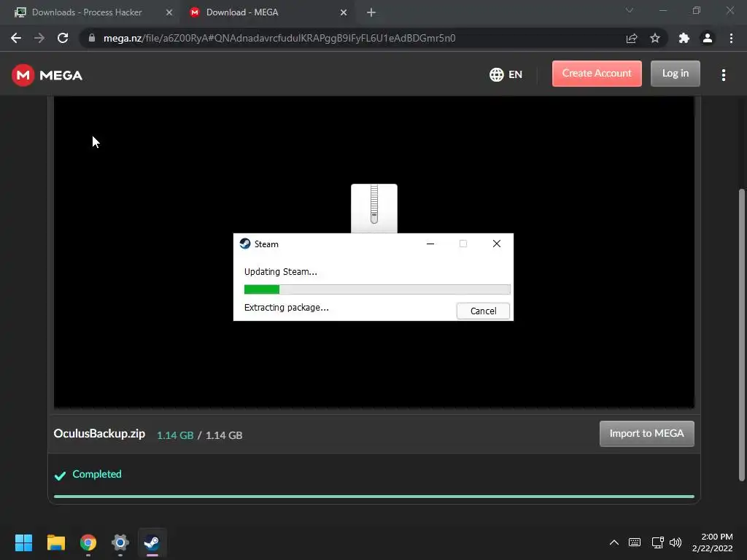The image size is (747, 560).
Task: Switch to Downloads - Process Hacker tab
Action: tap(87, 12)
